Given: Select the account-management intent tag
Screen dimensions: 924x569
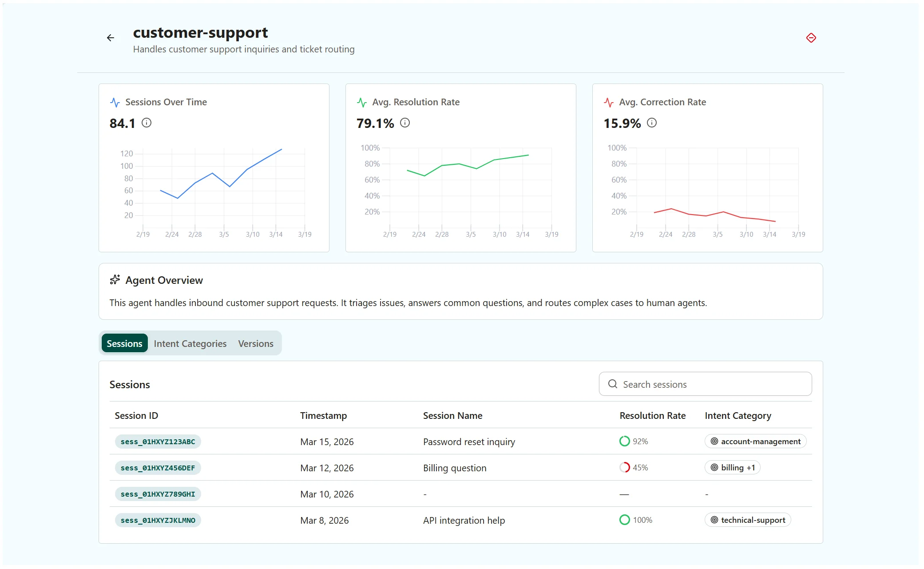Looking at the screenshot, I should click(x=755, y=441).
